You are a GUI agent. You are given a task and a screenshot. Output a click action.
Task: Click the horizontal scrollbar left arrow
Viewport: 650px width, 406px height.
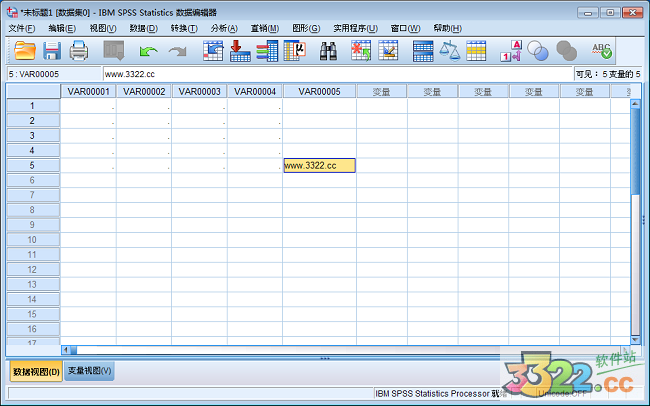[67, 350]
